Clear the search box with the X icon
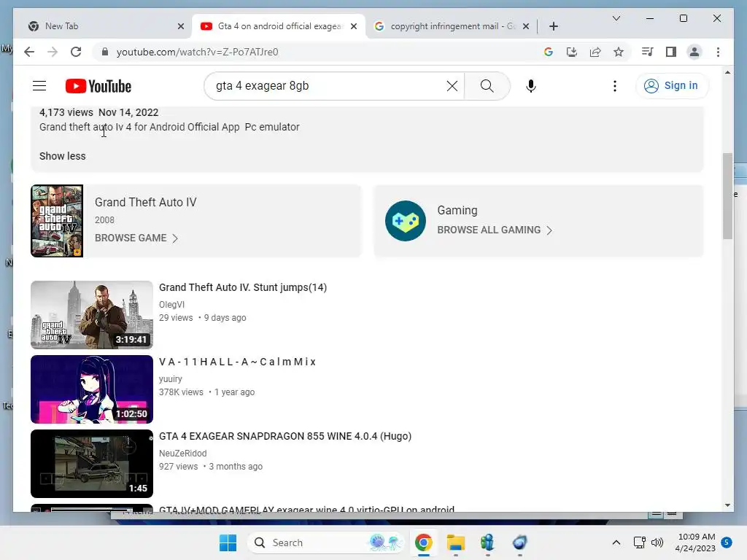This screenshot has width=747, height=560. (x=452, y=86)
